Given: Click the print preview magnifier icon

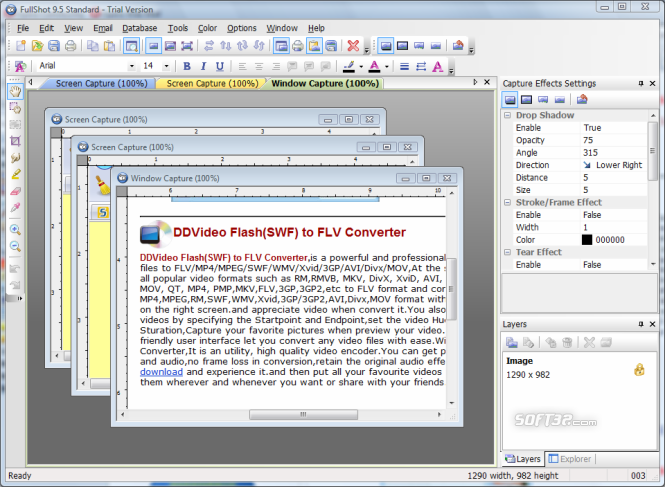Looking at the screenshot, I should (131, 45).
